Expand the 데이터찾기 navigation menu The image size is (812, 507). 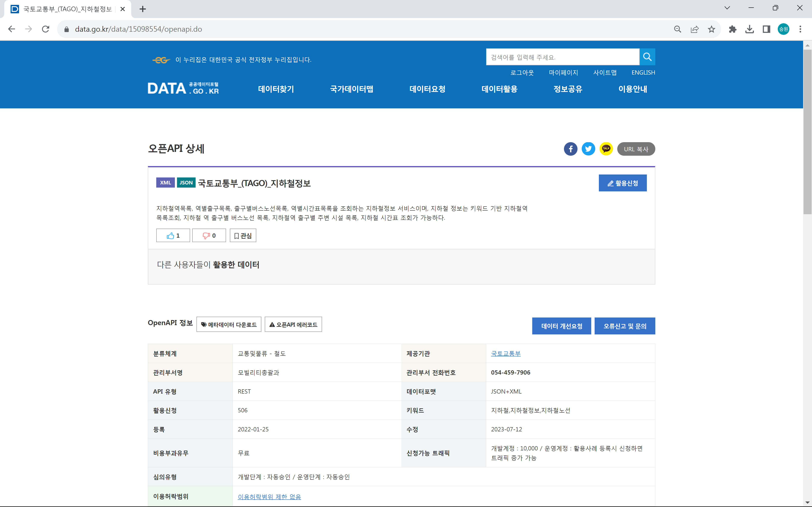tap(276, 89)
